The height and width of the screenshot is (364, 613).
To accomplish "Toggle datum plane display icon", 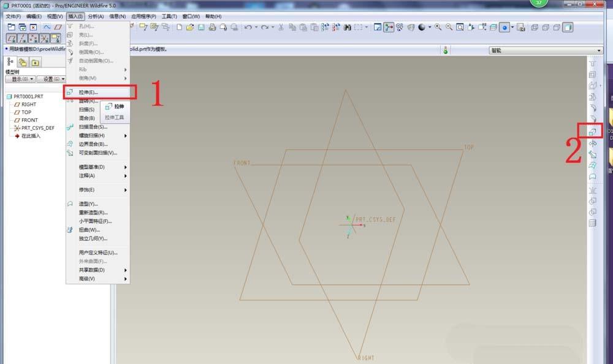I will (x=10, y=38).
